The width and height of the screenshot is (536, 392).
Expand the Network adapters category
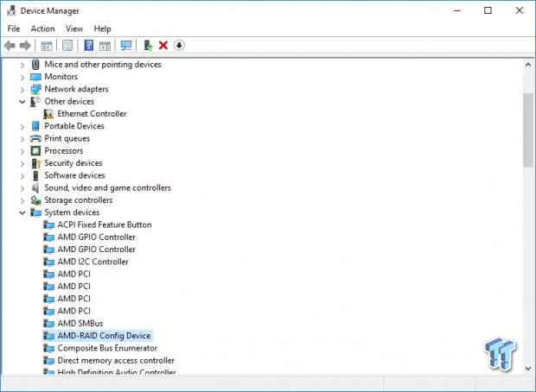click(22, 90)
